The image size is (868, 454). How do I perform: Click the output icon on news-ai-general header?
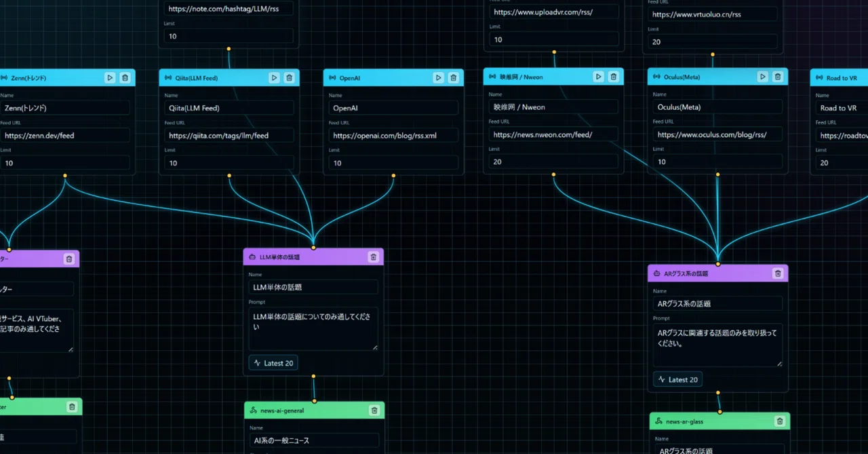[253, 411]
